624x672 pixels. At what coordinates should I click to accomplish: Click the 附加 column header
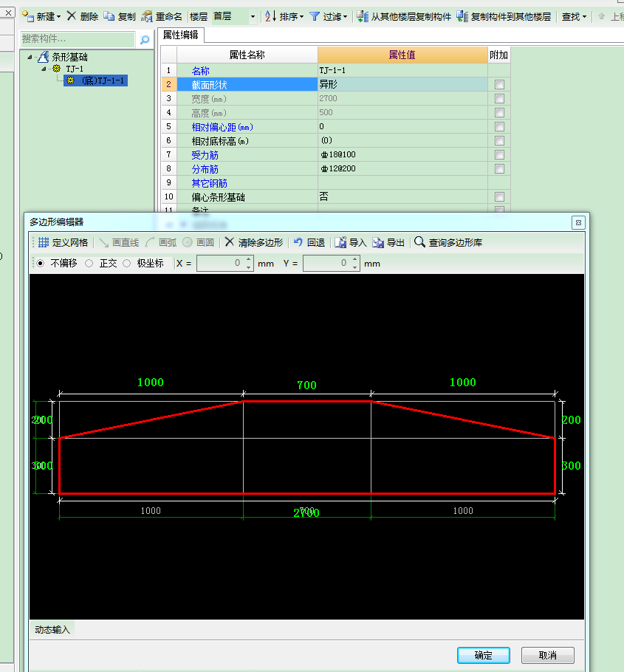click(x=499, y=55)
